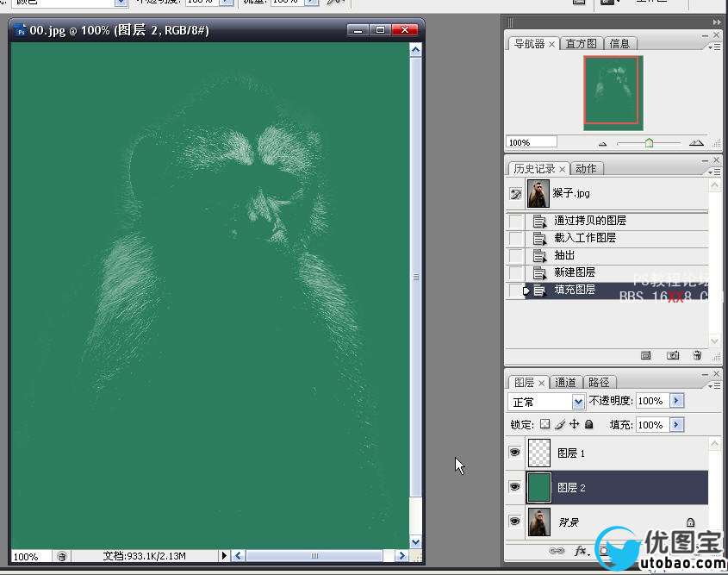Hide the 背景 layer with eye icon
Viewport: 728px width, 575px height.
[514, 522]
